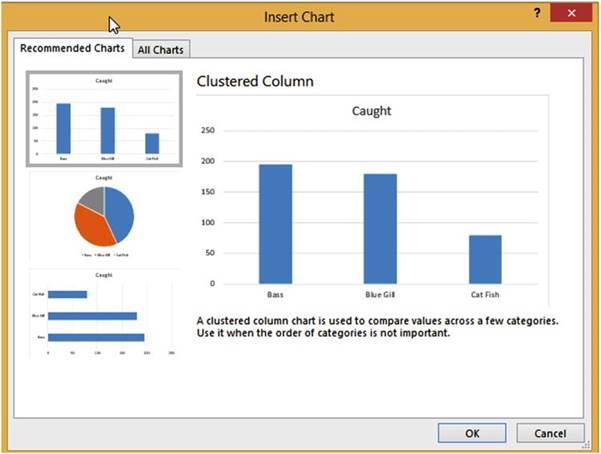
Task: Click the Caught title in large preview
Action: pyautogui.click(x=371, y=111)
